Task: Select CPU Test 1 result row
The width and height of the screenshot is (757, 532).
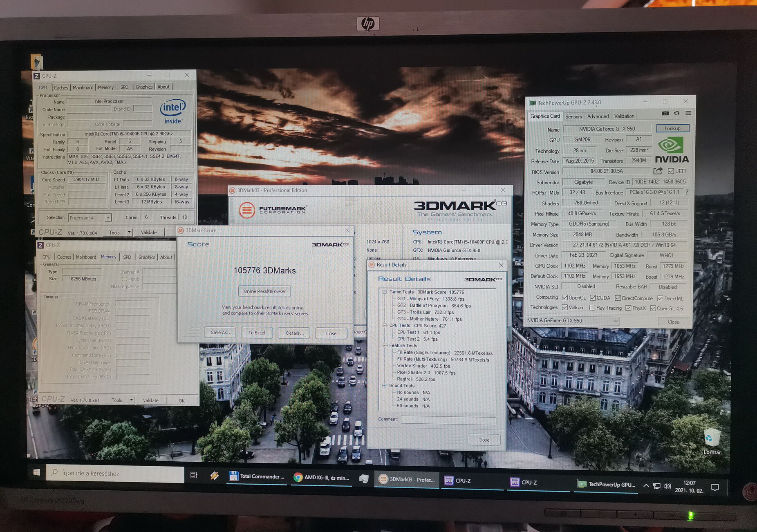Action: [419, 332]
